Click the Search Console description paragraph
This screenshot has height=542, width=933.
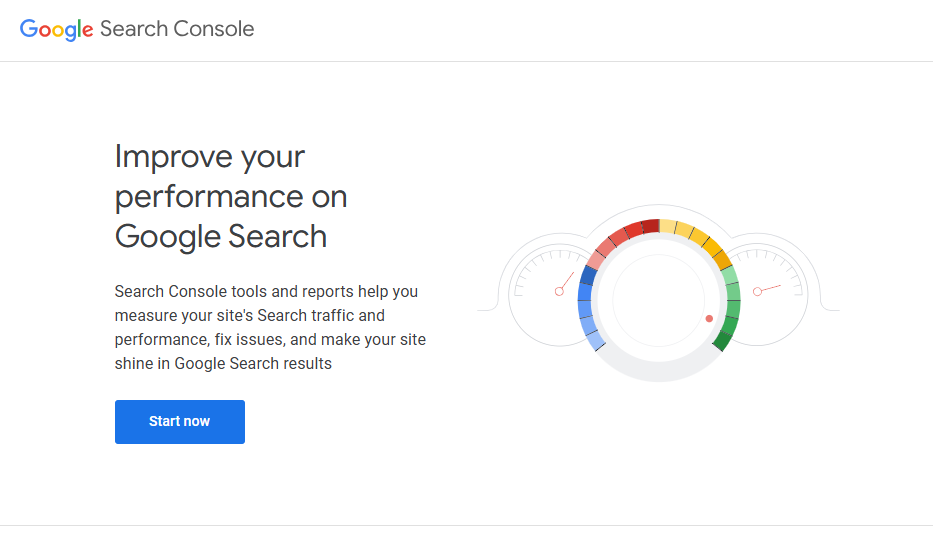click(x=270, y=328)
